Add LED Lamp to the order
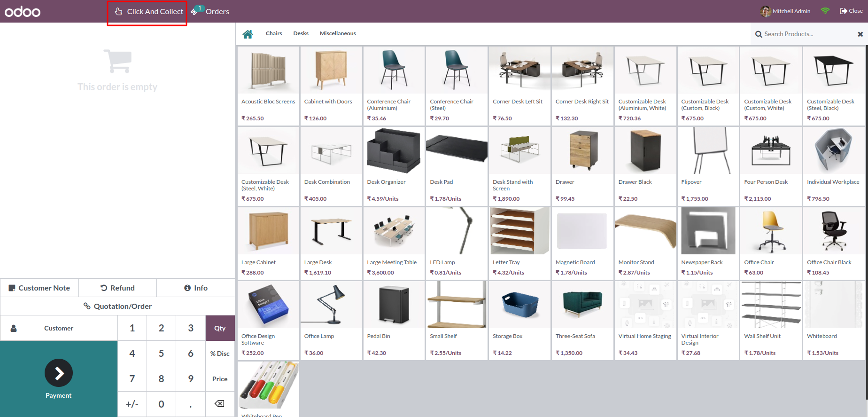868x417 pixels. pyautogui.click(x=457, y=243)
